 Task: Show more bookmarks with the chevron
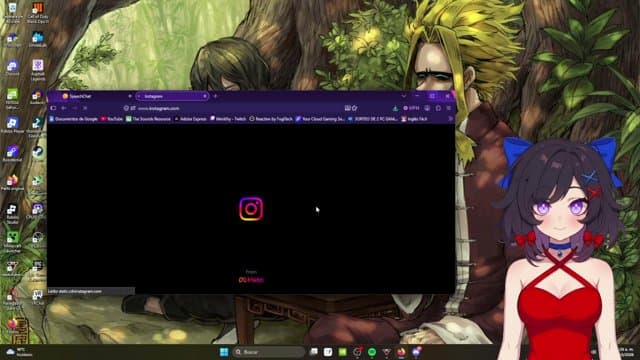pyautogui.click(x=450, y=119)
